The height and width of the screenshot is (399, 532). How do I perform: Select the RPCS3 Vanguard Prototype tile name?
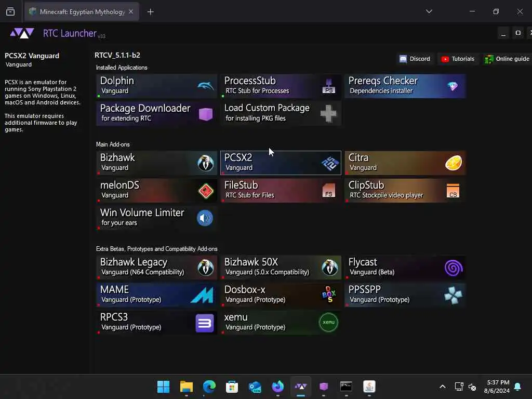114,317
